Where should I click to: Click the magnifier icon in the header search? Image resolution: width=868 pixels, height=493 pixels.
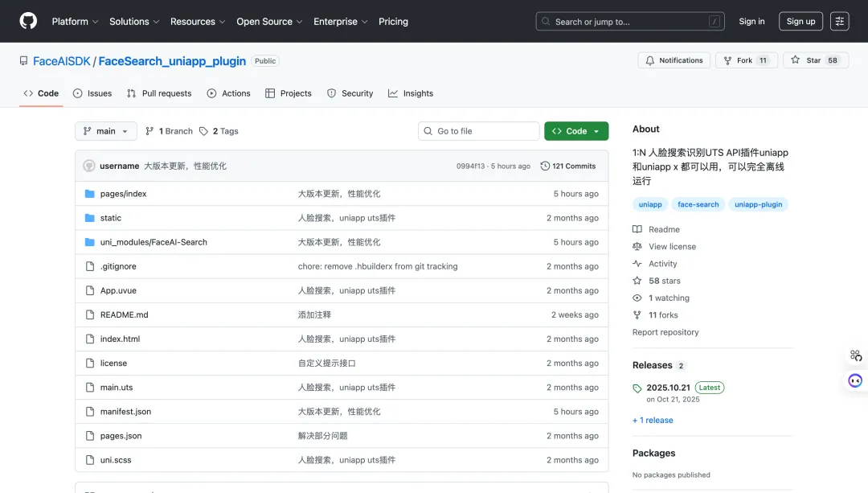click(546, 22)
